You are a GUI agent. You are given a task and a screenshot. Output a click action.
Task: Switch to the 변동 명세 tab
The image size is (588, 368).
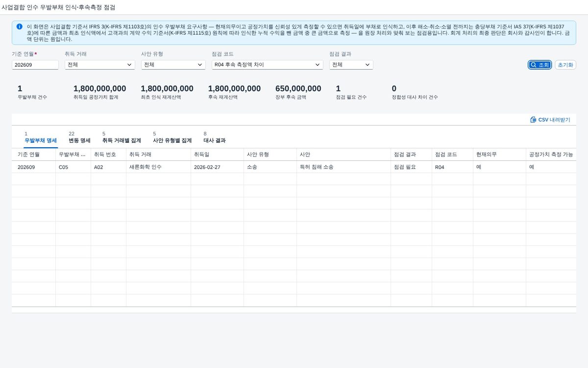pyautogui.click(x=79, y=137)
